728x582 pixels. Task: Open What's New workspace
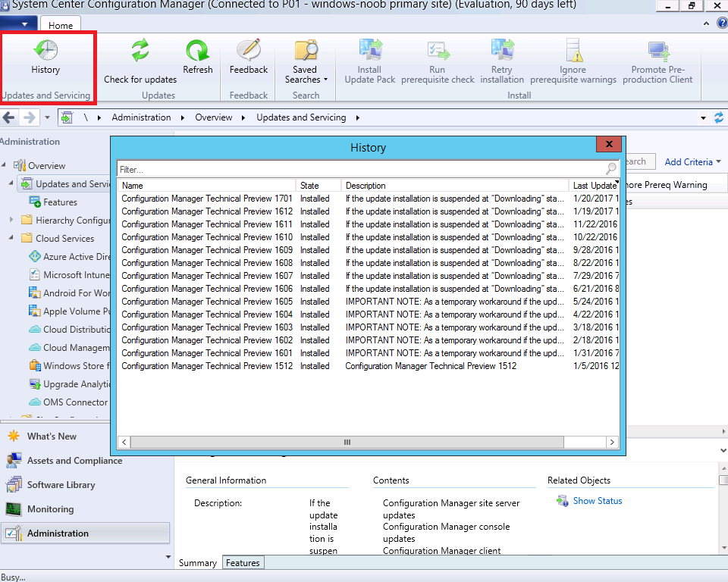(x=52, y=436)
